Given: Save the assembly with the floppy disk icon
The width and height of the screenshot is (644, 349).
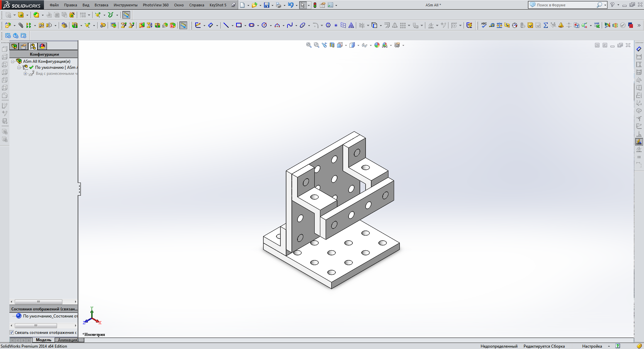Looking at the screenshot, I should [267, 5].
